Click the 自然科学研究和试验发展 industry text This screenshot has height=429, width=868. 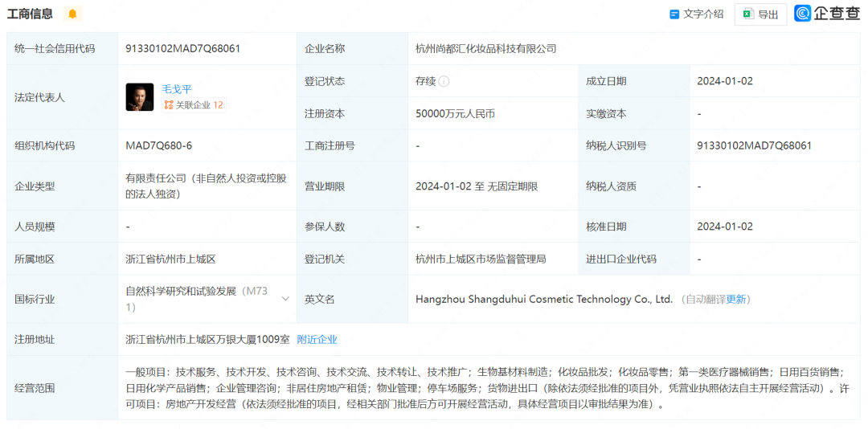click(182, 292)
